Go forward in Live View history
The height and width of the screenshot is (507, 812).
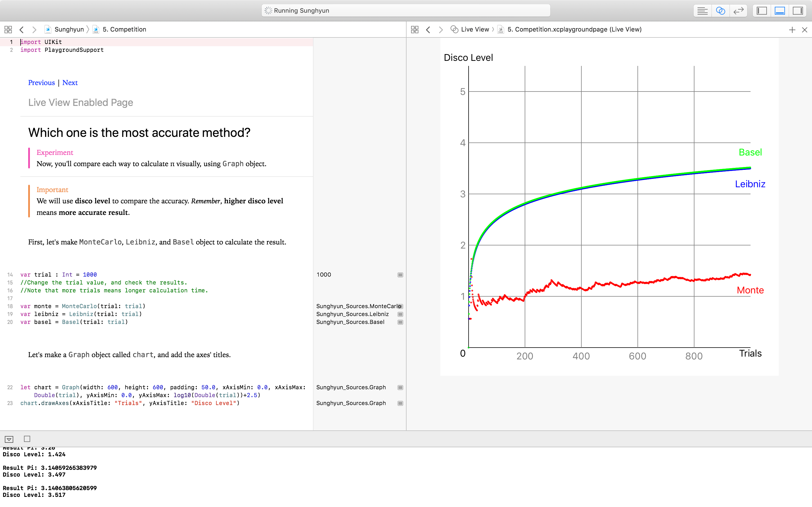coord(441,30)
